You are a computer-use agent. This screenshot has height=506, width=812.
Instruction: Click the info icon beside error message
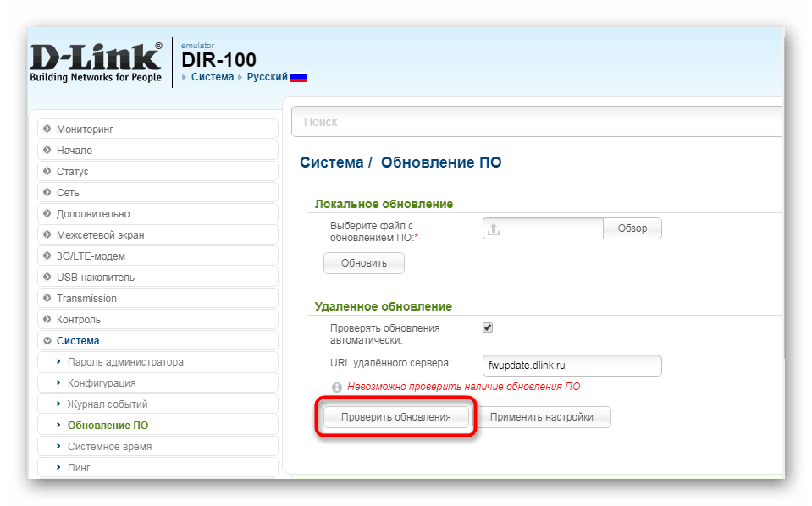(x=337, y=387)
